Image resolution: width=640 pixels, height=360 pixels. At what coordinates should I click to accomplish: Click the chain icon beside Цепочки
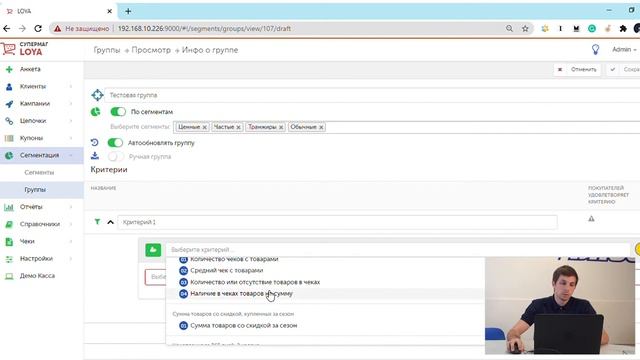coord(9,121)
